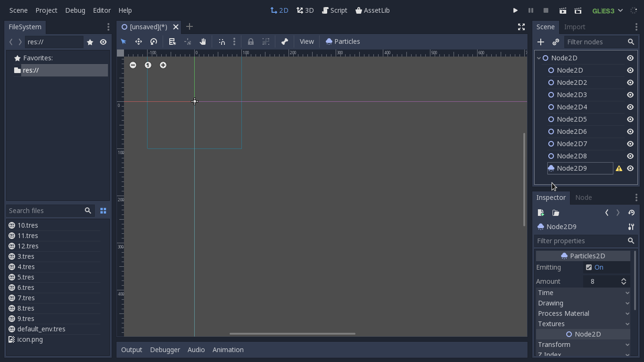Open the 3D editor view
This screenshot has width=644, height=362.
pyautogui.click(x=305, y=10)
